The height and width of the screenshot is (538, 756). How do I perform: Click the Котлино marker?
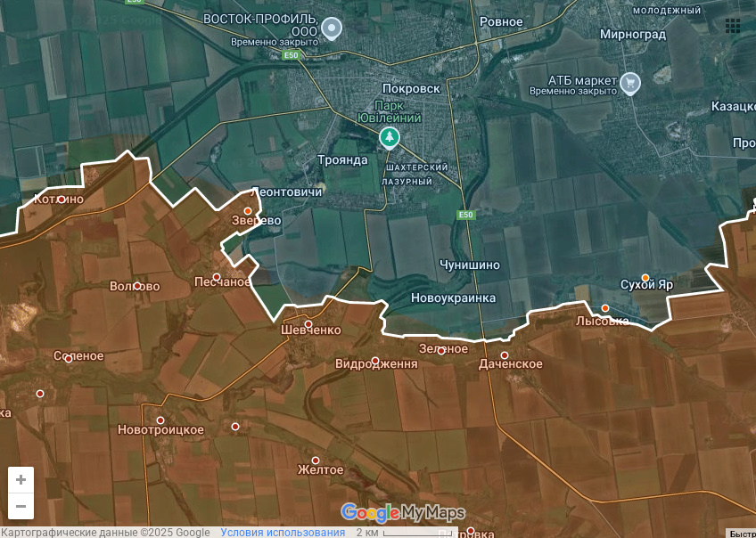tap(62, 200)
